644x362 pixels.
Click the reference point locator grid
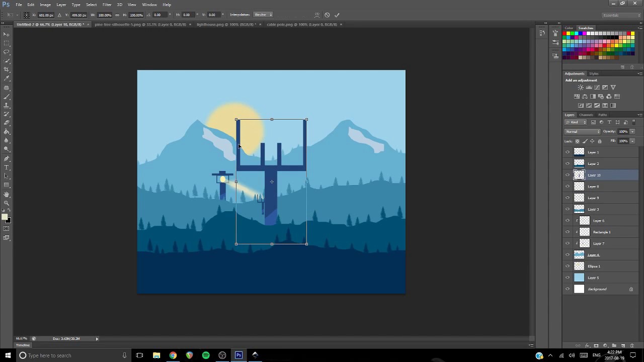(x=27, y=15)
